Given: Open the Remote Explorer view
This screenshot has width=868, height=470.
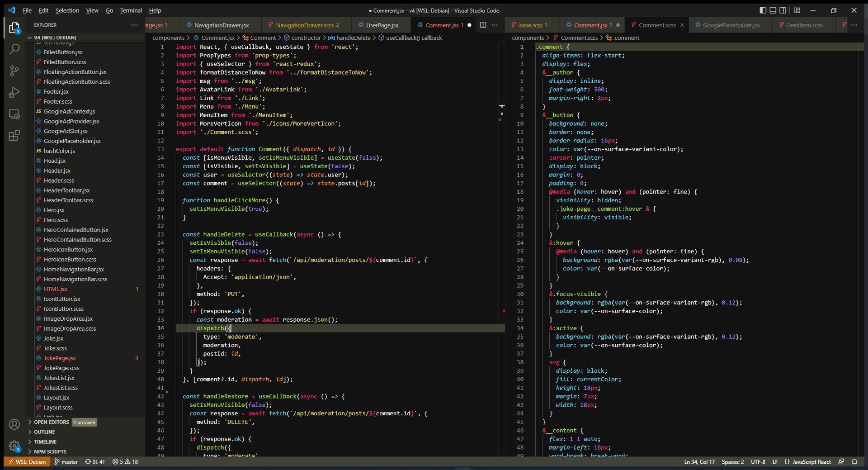Looking at the screenshot, I should coord(14,114).
